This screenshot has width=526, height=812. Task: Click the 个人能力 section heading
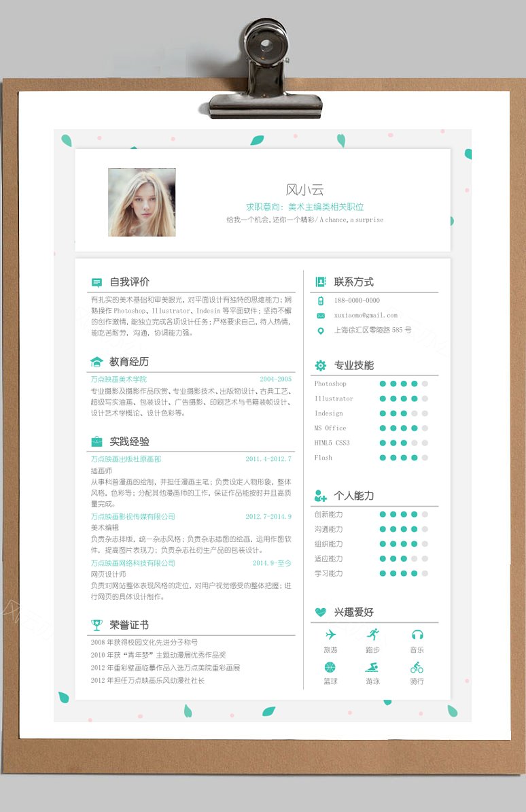pyautogui.click(x=354, y=496)
